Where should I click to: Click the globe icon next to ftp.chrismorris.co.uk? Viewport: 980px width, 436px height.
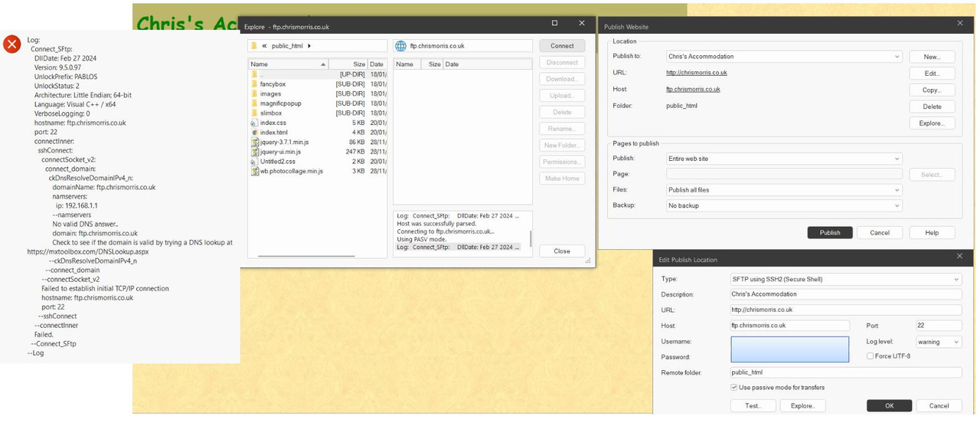400,46
